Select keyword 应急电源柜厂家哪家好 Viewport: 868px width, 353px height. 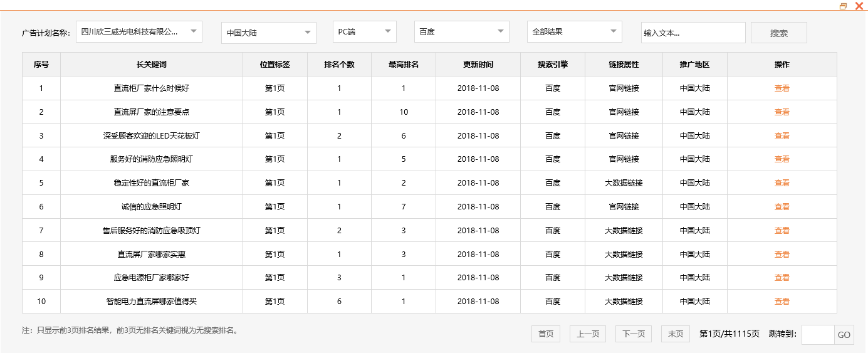pos(152,278)
